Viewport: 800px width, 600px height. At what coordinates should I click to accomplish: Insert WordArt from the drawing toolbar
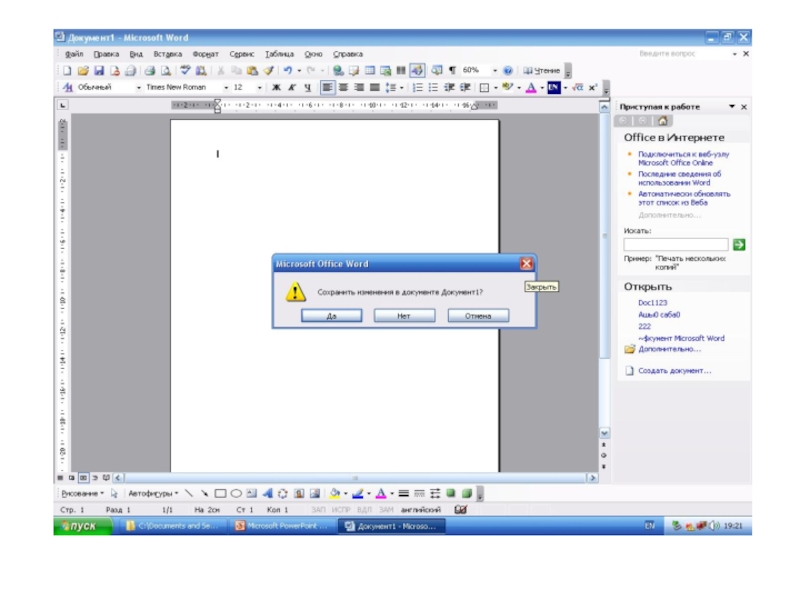pos(267,493)
